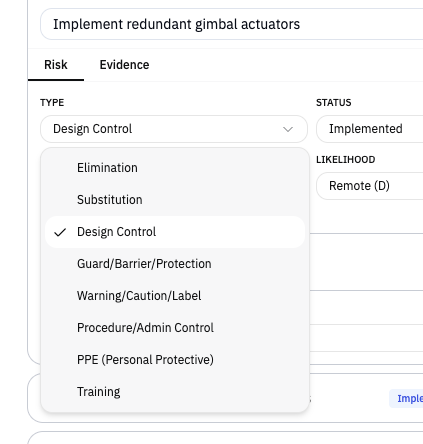Click the LIKELIHOOD field label
The image size is (423, 444).
coord(346,160)
